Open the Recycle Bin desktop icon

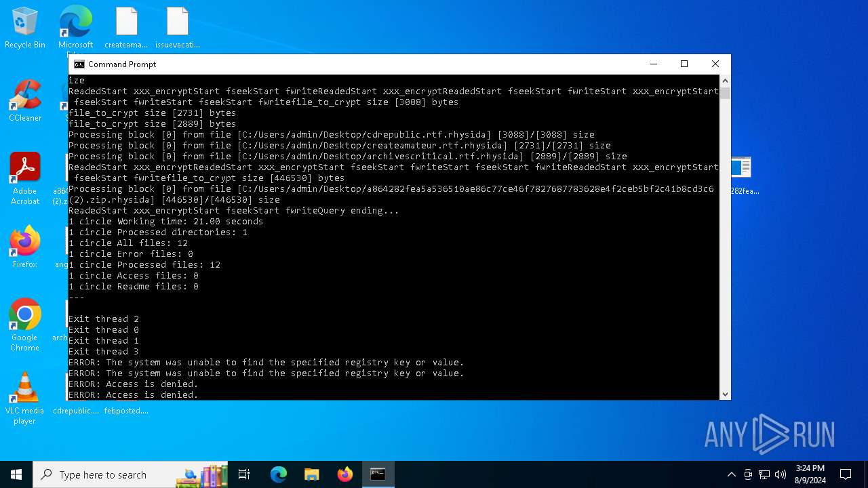point(25,28)
